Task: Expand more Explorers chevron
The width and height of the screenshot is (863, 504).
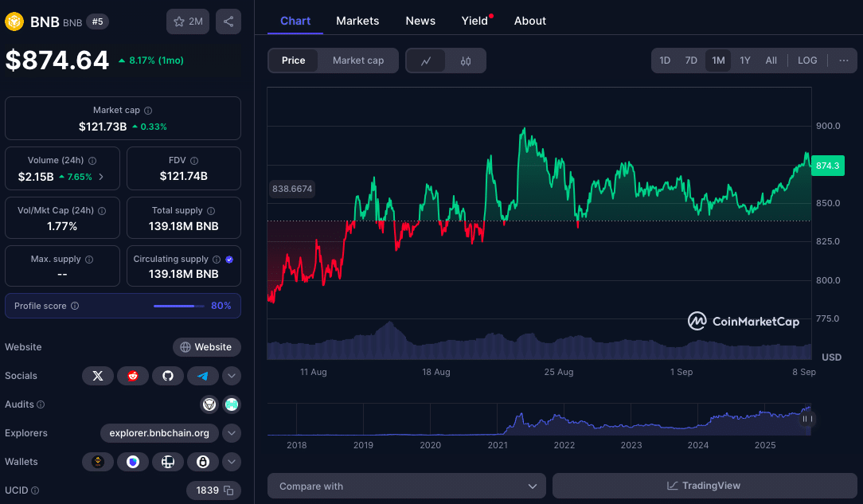Action: click(x=232, y=433)
